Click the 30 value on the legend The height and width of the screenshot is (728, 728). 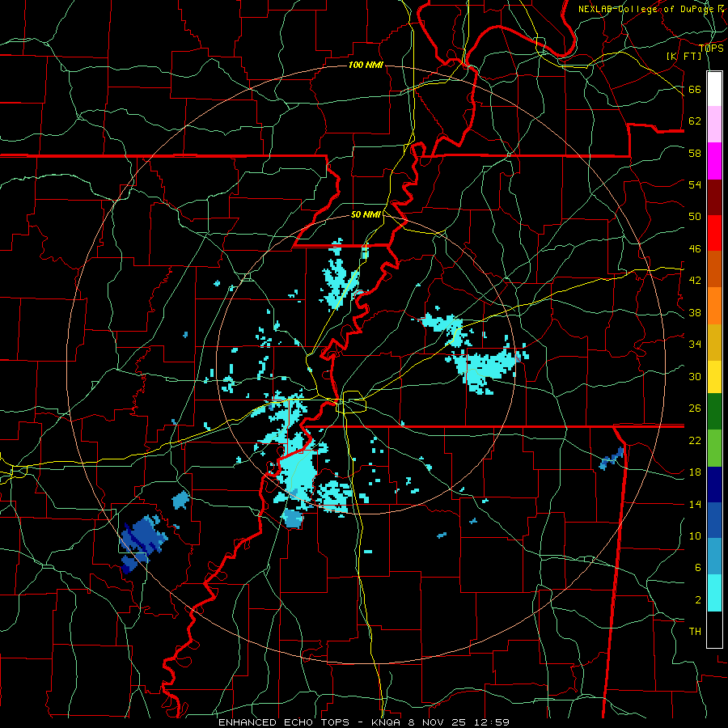[695, 376]
